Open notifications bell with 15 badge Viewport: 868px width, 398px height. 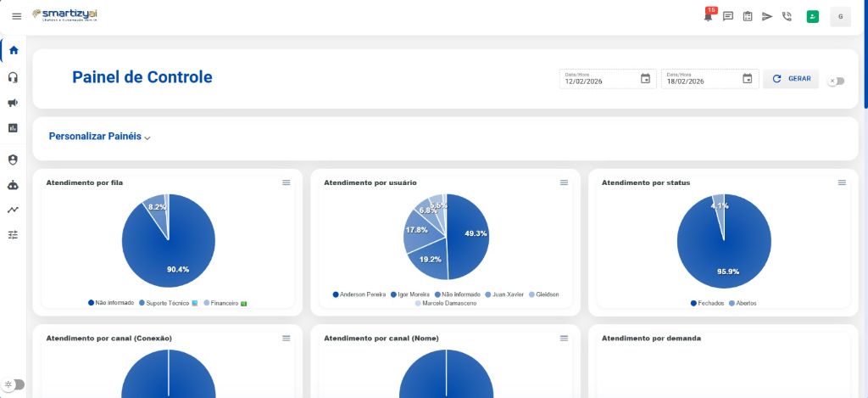pyautogui.click(x=709, y=15)
